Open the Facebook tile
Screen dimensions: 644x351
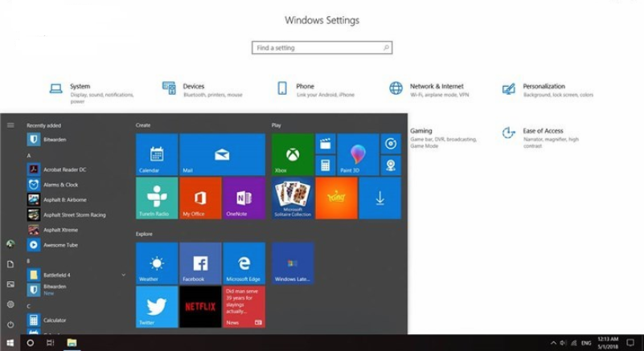pos(200,263)
